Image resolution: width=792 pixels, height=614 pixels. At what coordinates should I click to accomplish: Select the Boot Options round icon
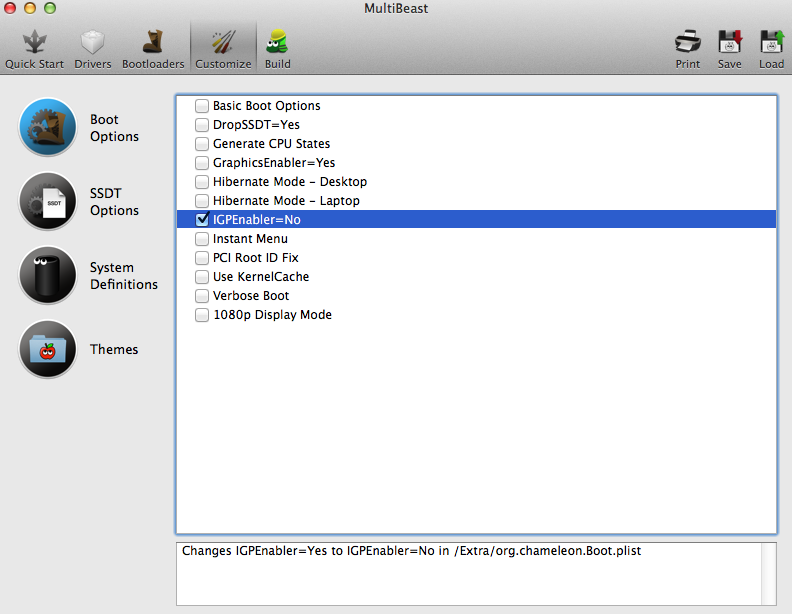[47, 127]
